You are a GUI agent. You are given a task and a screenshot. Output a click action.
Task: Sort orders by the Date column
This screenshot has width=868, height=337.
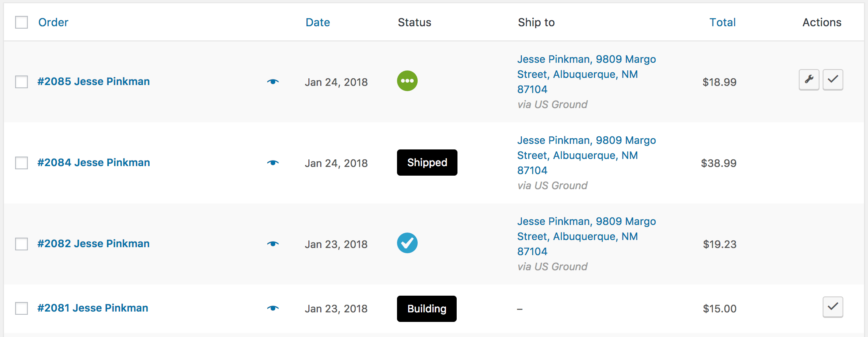[317, 22]
